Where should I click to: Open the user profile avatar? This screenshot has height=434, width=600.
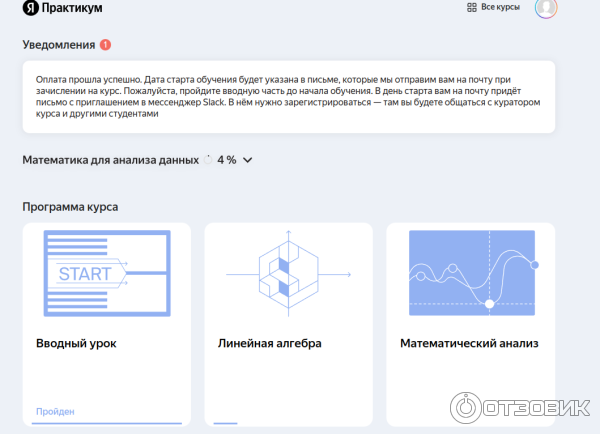[x=546, y=8]
